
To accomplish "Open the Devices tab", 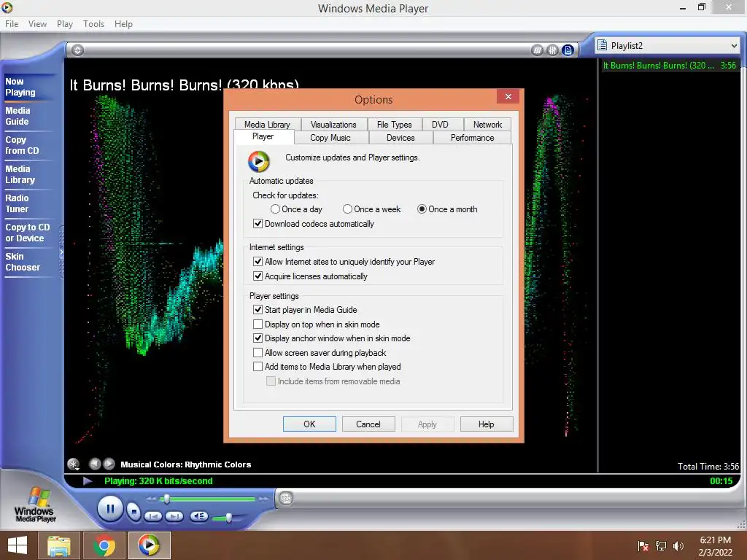I will (x=400, y=138).
